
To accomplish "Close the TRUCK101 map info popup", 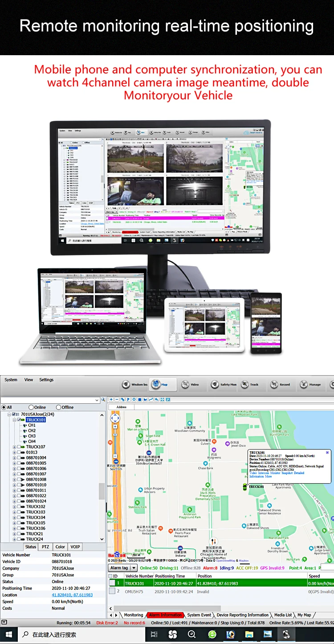I will pos(327,453).
